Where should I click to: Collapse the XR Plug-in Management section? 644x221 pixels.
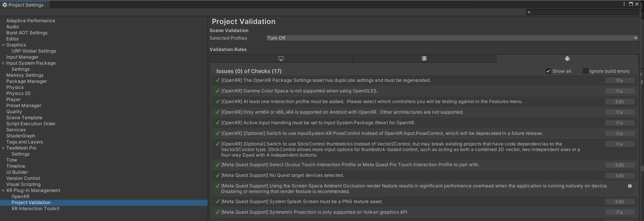3,191
